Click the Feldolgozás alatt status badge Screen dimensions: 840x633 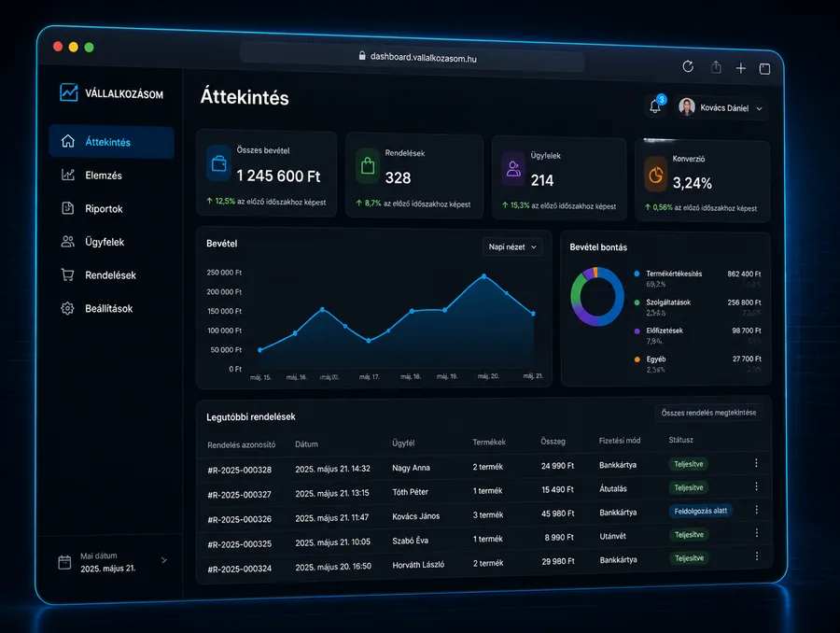[x=701, y=511]
